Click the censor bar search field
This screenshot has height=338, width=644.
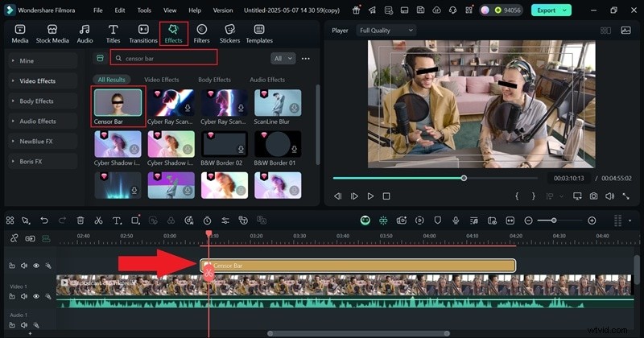point(164,58)
